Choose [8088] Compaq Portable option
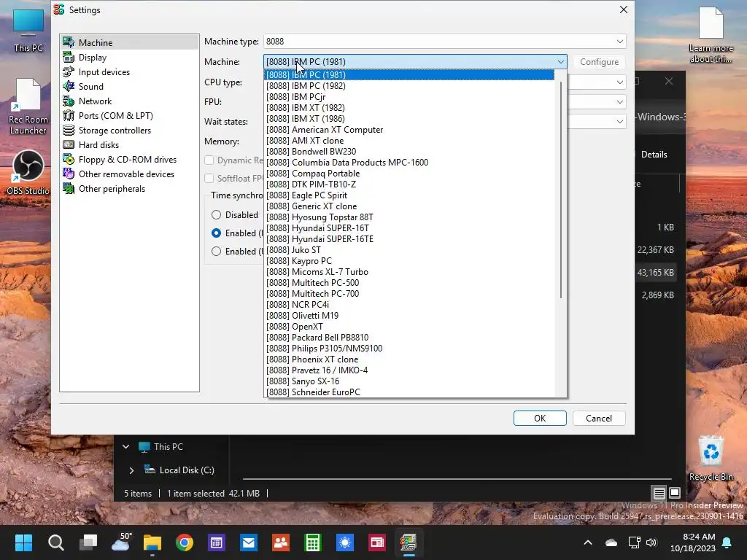The width and height of the screenshot is (747, 560). tap(410, 174)
